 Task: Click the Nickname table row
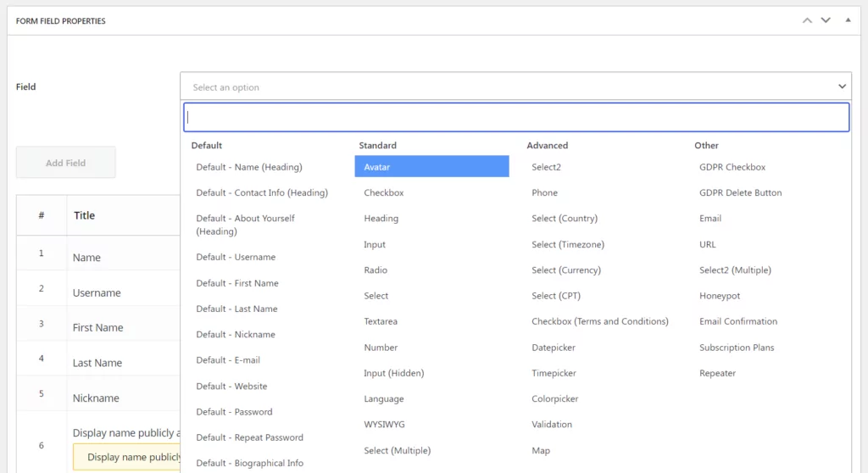[98, 394]
